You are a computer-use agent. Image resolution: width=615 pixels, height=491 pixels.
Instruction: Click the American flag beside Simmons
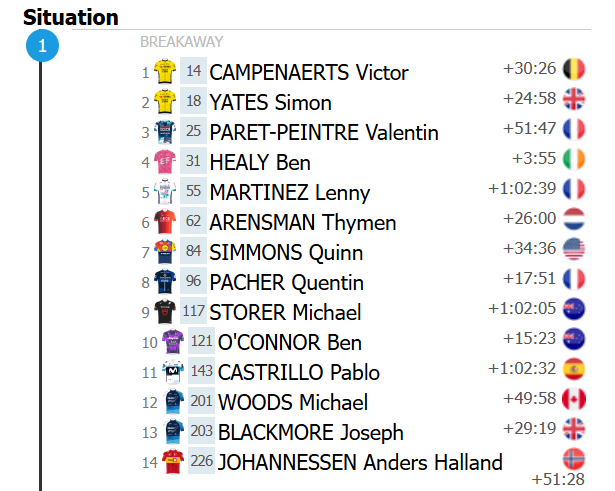(574, 249)
